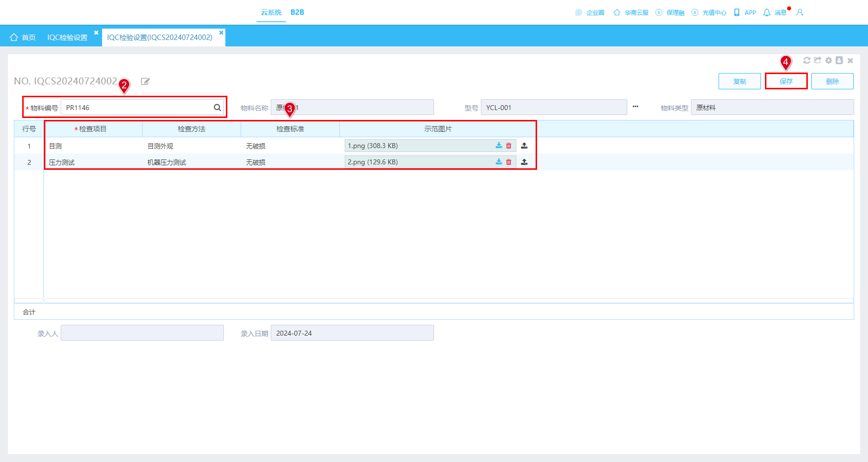This screenshot has height=462, width=868.
Task: Click the 删除 button
Action: [832, 81]
